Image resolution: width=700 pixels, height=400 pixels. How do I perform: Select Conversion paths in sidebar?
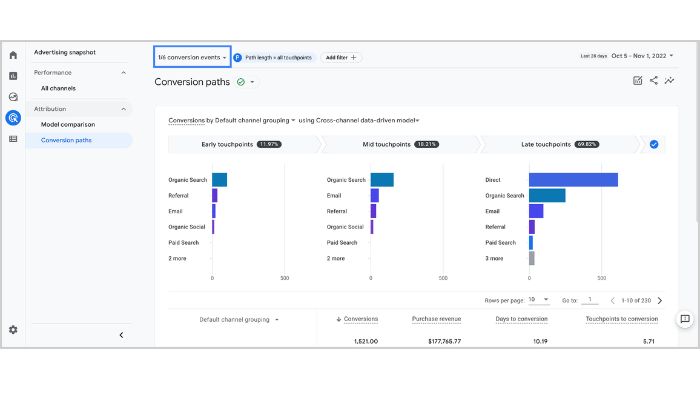click(66, 140)
